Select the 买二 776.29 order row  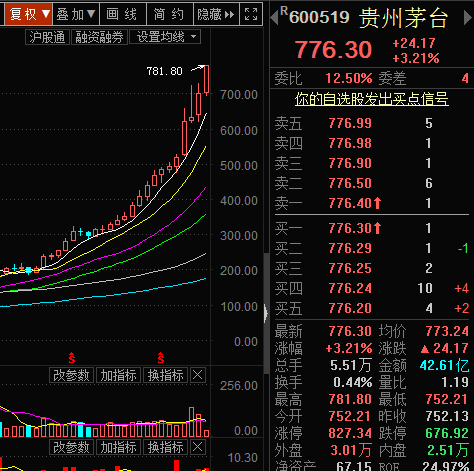pyautogui.click(x=371, y=248)
